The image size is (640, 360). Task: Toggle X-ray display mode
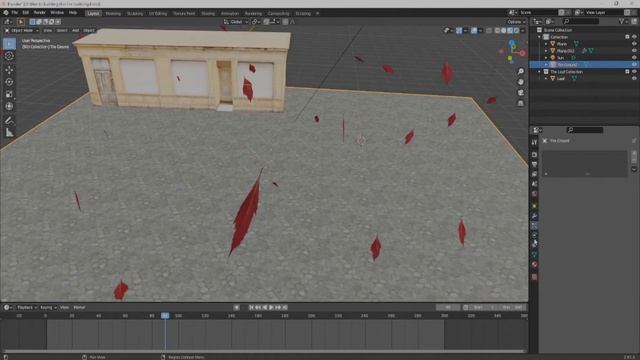489,30
